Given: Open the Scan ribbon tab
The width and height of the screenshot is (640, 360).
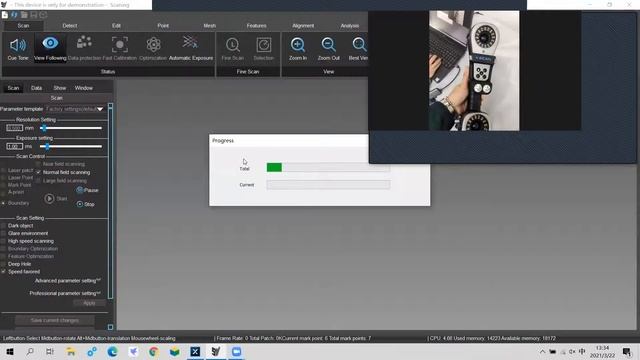Looking at the screenshot, I should 23,25.
